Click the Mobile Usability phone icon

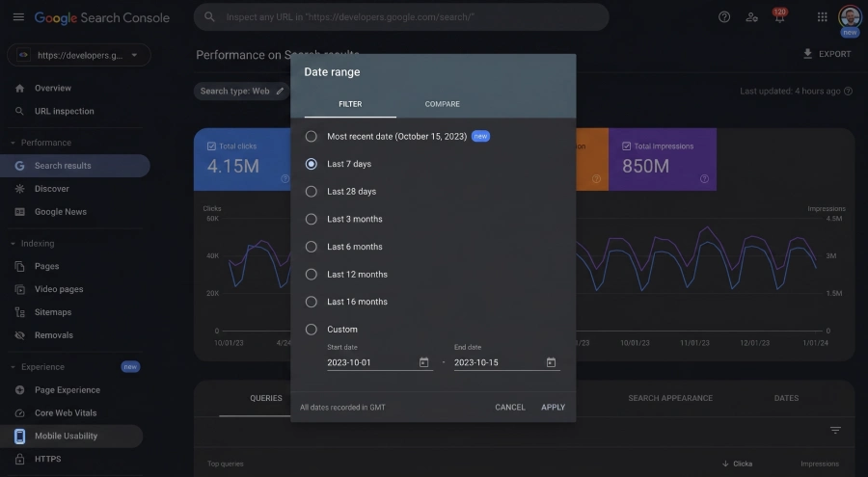[20, 437]
